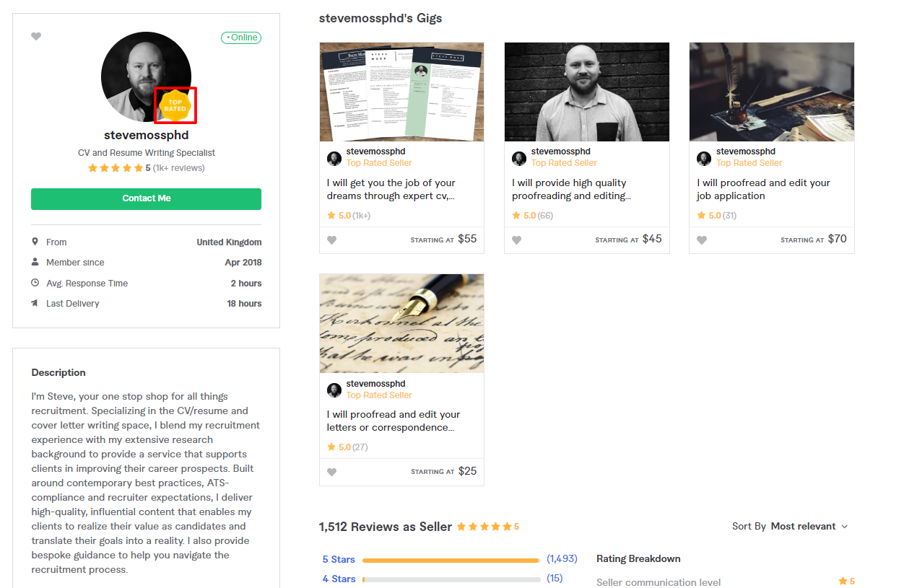Image resolution: width=917 pixels, height=588 pixels.
Task: Favorite the seller with profile heart icon
Action: [36, 37]
